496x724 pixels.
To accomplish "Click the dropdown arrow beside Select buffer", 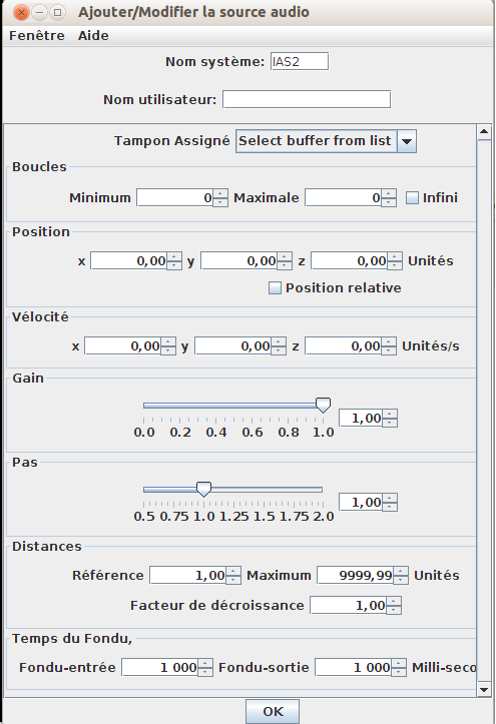I will click(407, 141).
